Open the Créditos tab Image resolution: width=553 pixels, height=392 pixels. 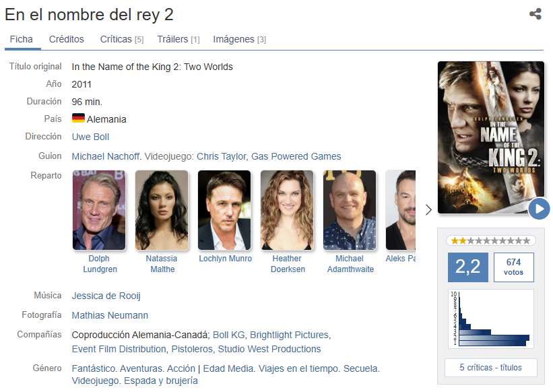point(66,39)
